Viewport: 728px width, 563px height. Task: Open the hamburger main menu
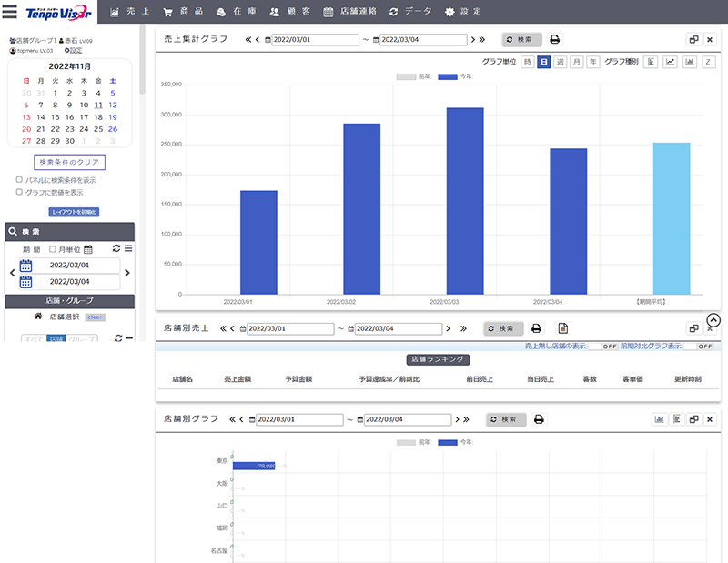10,12
